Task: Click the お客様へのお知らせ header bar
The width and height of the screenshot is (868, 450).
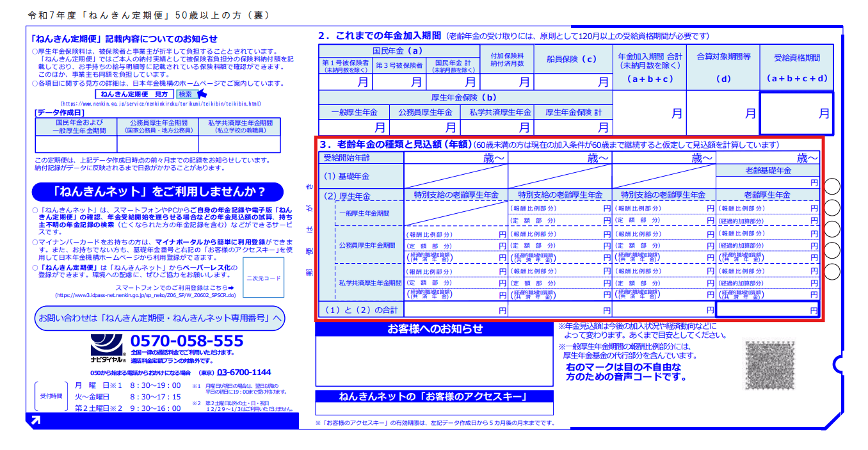Action: pos(435,329)
